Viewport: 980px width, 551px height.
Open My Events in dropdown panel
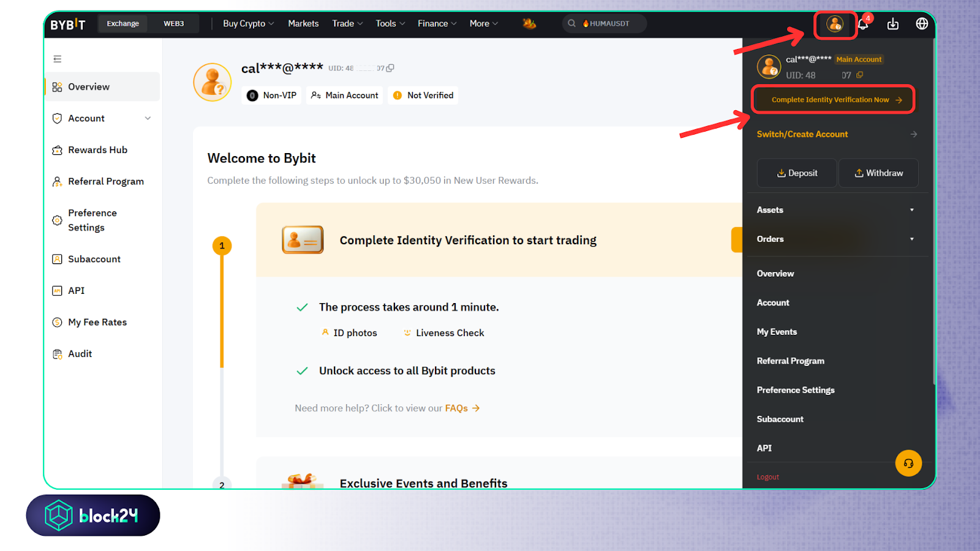tap(777, 332)
